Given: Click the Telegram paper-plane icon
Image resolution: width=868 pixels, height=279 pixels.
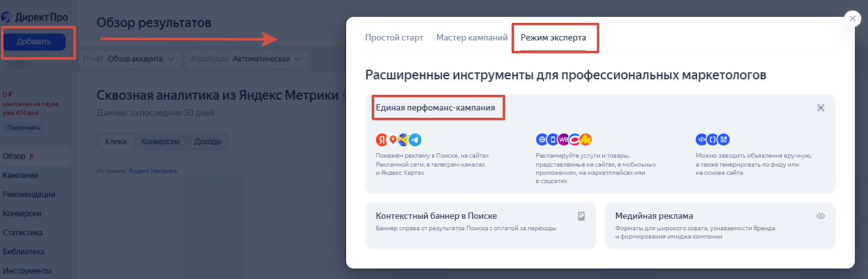Looking at the screenshot, I should 415,139.
